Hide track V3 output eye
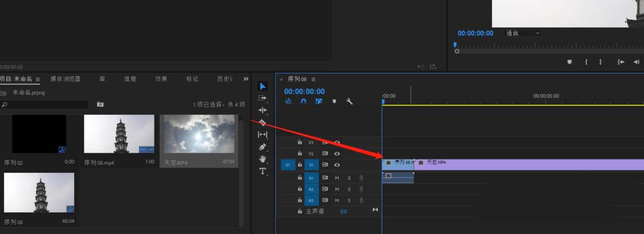Screen dimensions: 644x234 pyautogui.click(x=337, y=142)
